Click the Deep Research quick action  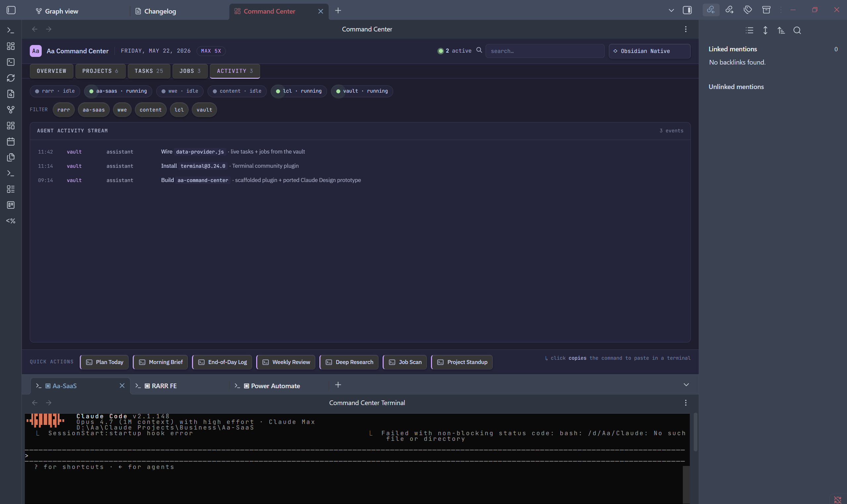pos(349,362)
